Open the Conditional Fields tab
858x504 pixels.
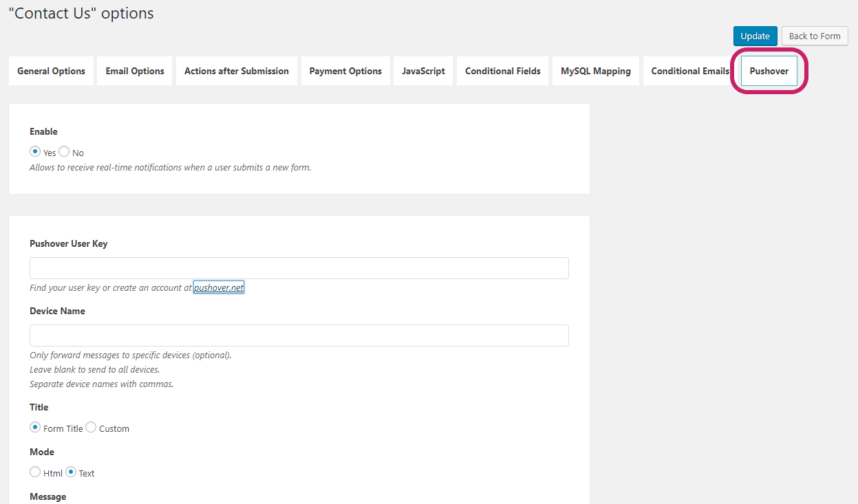[x=503, y=71]
